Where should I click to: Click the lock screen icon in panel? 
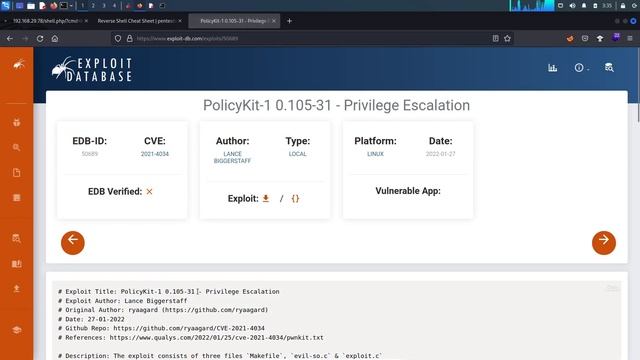click(x=622, y=6)
